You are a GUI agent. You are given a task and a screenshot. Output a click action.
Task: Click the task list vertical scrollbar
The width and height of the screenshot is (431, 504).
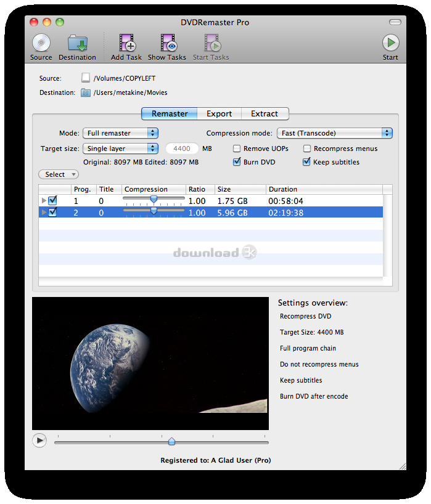388,235
